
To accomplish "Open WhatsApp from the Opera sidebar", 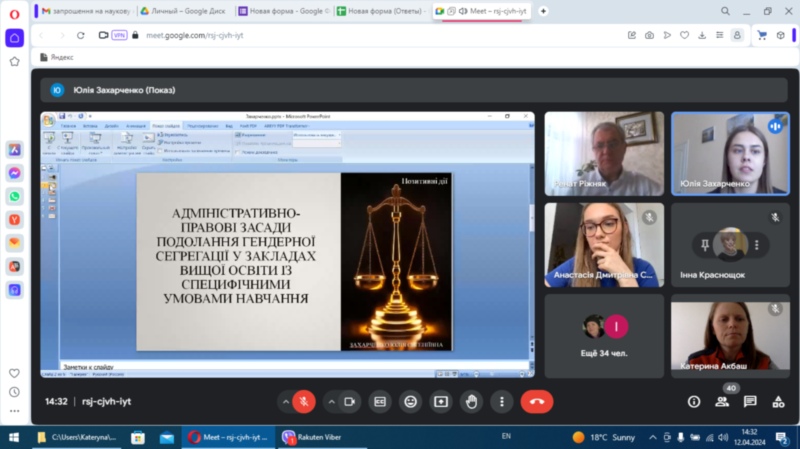I will [15, 196].
